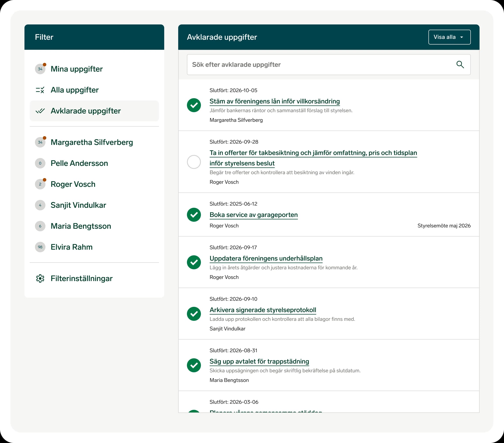Viewport: 504px width, 443px height.
Task: Open 'Ta in offerter för takbesiktning' task link
Action: (x=313, y=158)
